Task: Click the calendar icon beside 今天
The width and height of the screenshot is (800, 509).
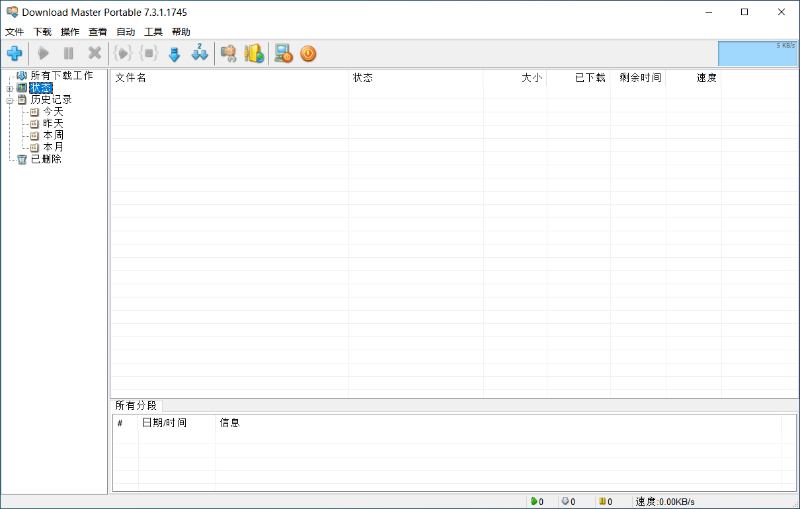Action: 34,112
